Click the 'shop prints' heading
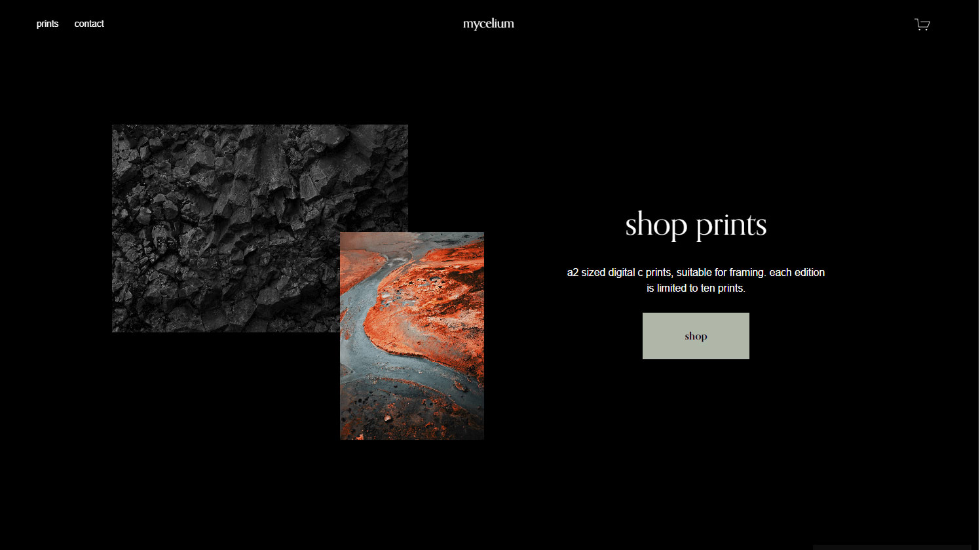980x550 pixels. 696,224
